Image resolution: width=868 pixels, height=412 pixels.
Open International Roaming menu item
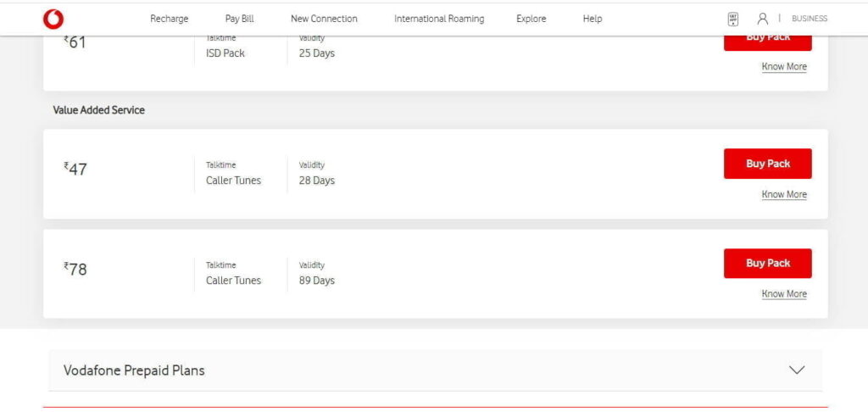(439, 19)
